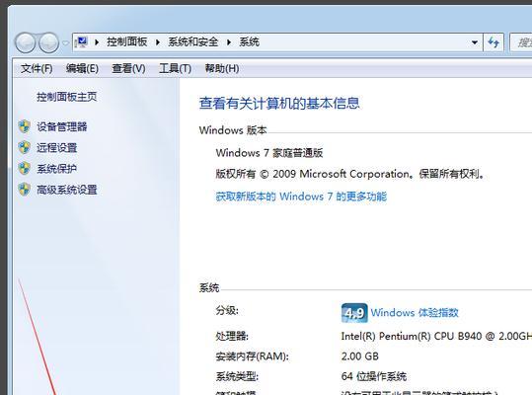This screenshot has width=532, height=395.
Task: Open the 帮助(H) menu
Action: [x=222, y=68]
